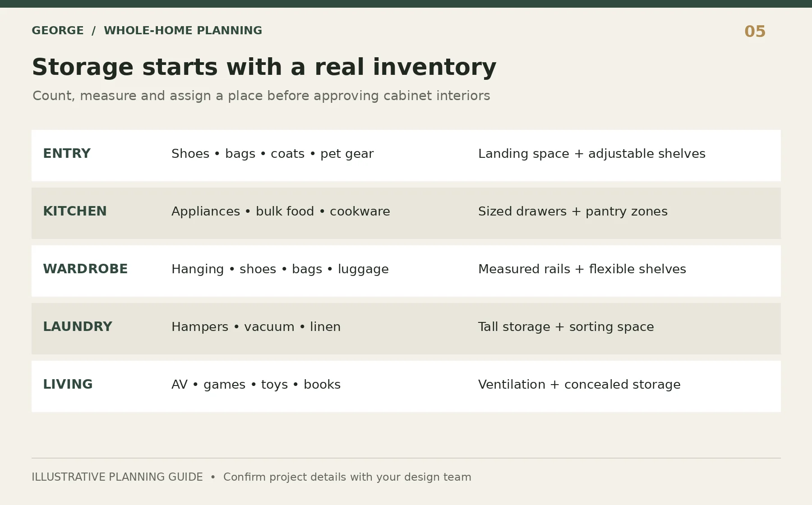Select 'Hanging • shoes • bags • luggage'
The width and height of the screenshot is (812, 505).
[280, 269]
